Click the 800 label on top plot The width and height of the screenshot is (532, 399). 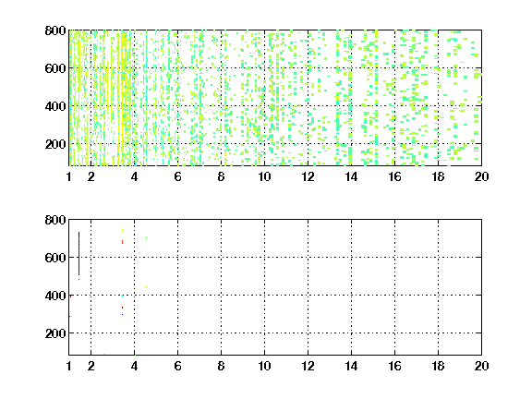pyautogui.click(x=55, y=30)
